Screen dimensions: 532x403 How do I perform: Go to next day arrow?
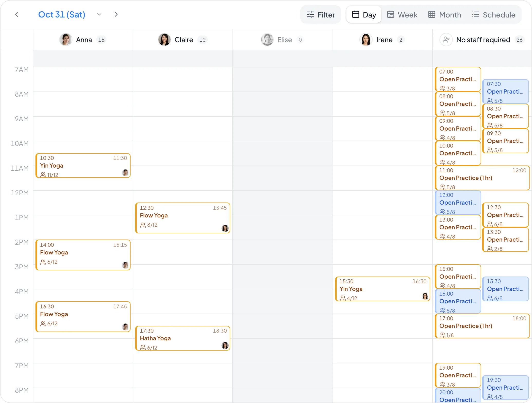pos(116,14)
